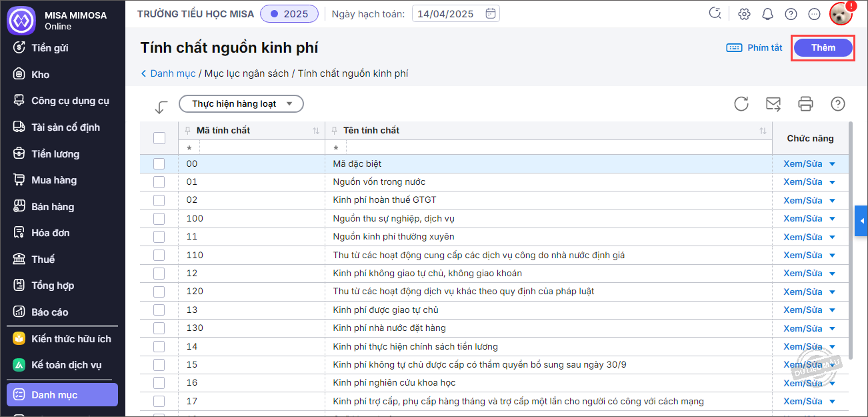Open Báo cáo in the sidebar
Screen dimensions: 868x417
coord(49,312)
